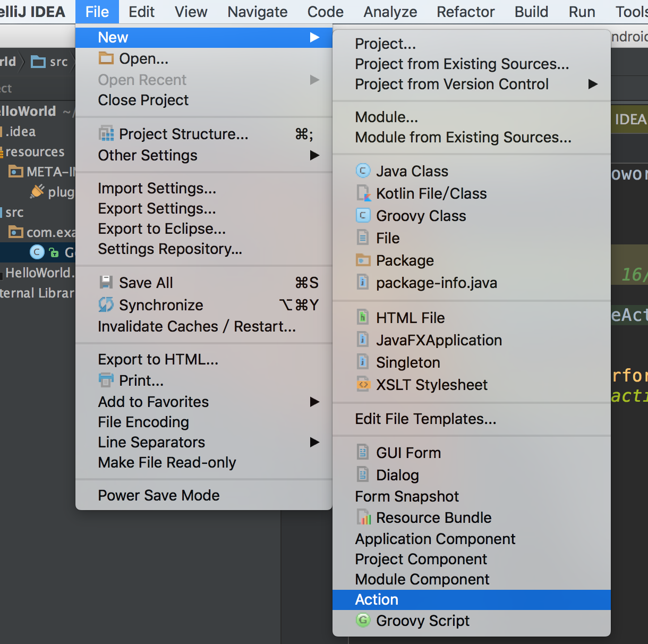The height and width of the screenshot is (644, 648).
Task: Click the Java Class icon
Action: pos(362,171)
